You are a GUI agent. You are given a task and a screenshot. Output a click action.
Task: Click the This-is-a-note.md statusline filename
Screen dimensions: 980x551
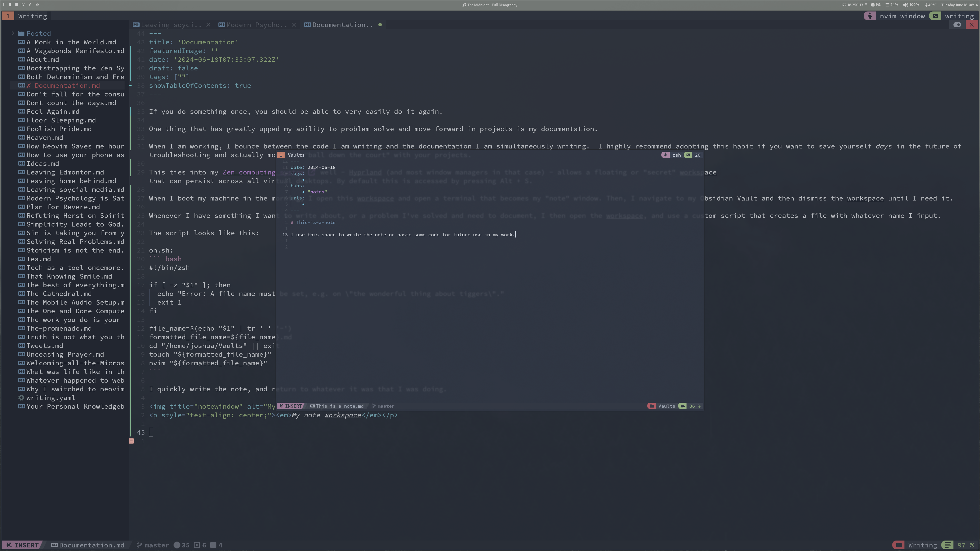(339, 406)
